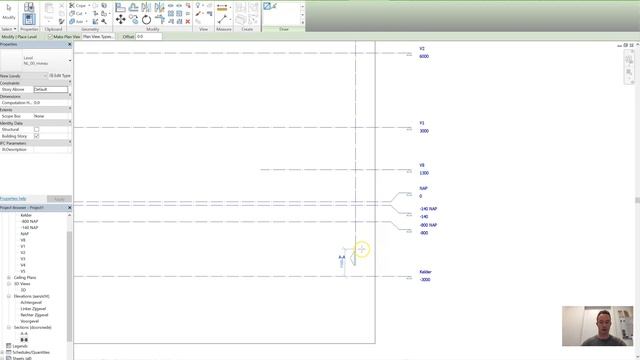Select Mirror - Pick Axis tool
Screen dimensions: 640x360
tap(147, 7)
